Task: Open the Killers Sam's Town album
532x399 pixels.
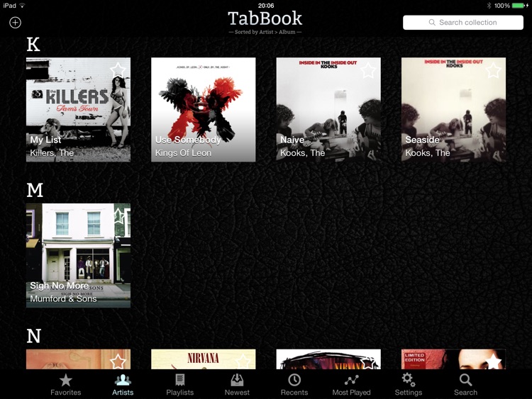Action: [78, 110]
